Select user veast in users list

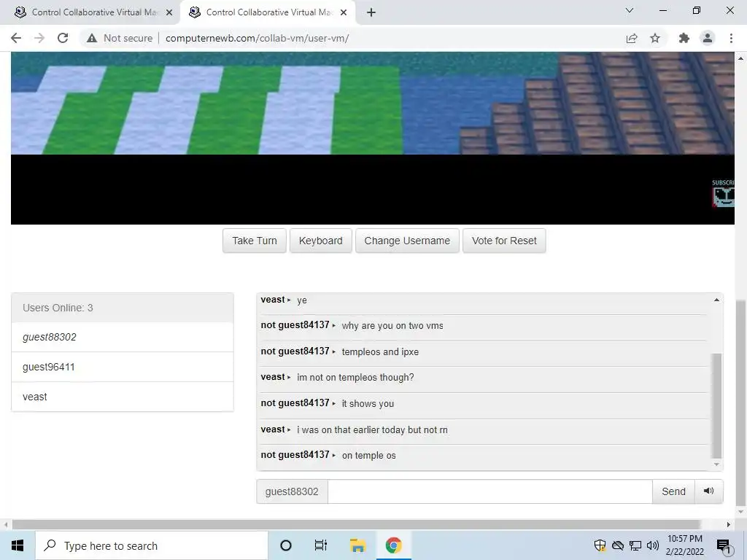point(123,397)
